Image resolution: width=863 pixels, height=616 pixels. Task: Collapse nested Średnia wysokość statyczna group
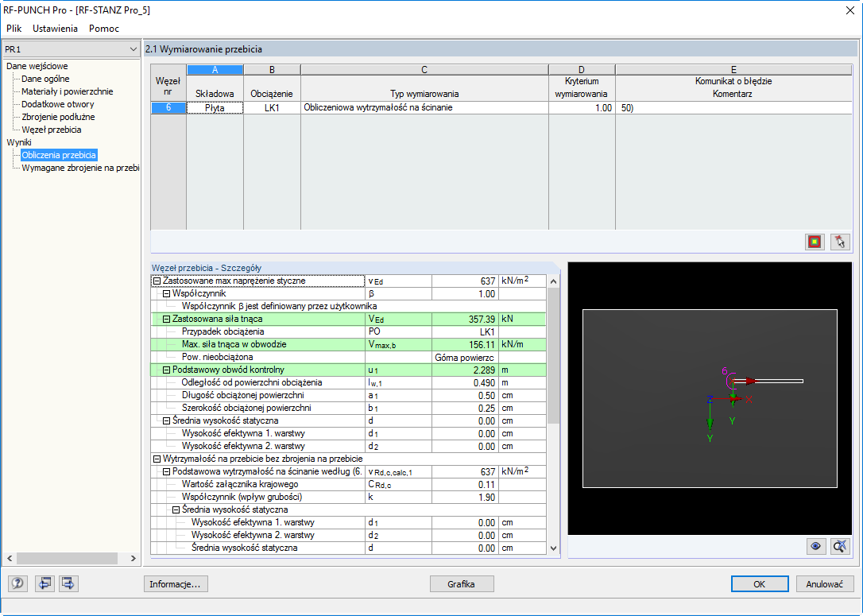click(176, 509)
